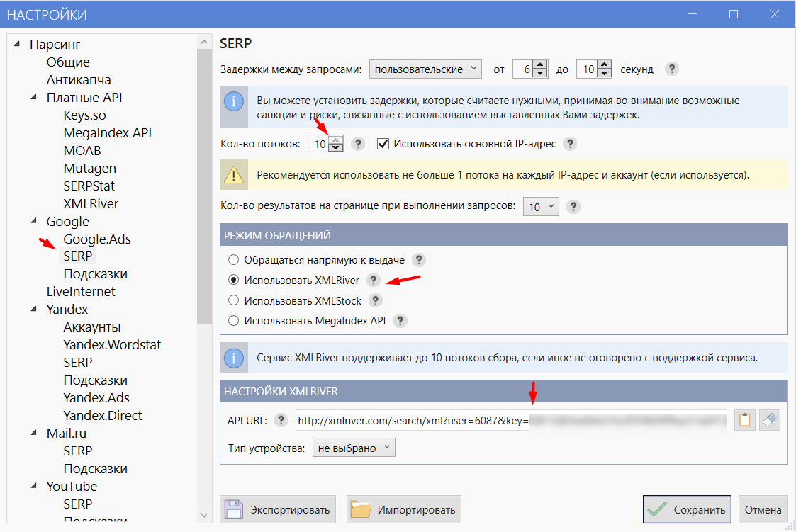
Task: Open Yandex.Ads settings
Action: click(96, 397)
